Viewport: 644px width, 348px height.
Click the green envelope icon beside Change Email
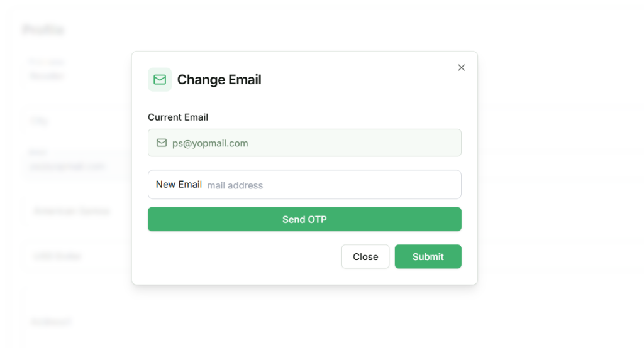[x=160, y=80]
